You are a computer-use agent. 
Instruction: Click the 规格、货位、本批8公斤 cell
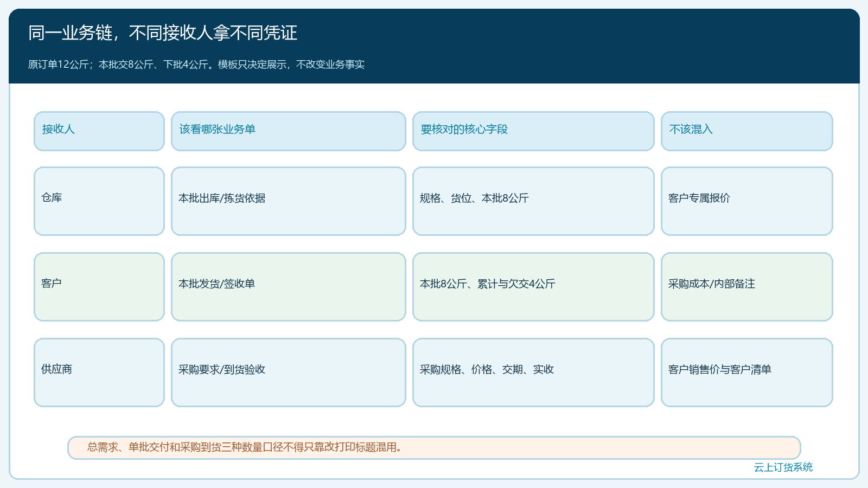click(533, 201)
